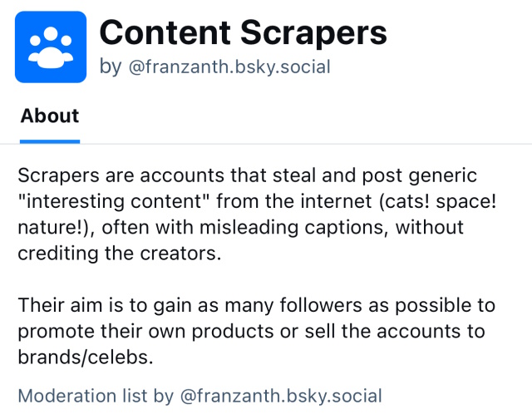Click the word "nature!)" in the description

pos(49,227)
